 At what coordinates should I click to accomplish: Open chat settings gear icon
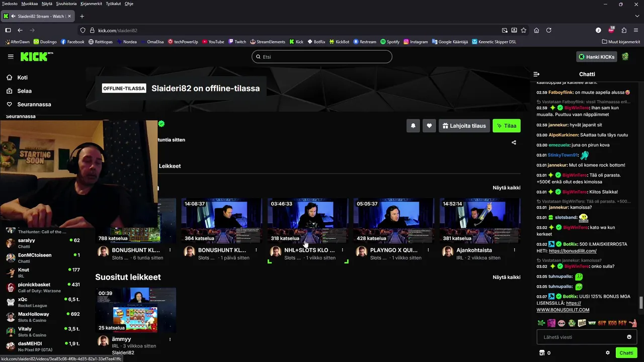click(608, 353)
